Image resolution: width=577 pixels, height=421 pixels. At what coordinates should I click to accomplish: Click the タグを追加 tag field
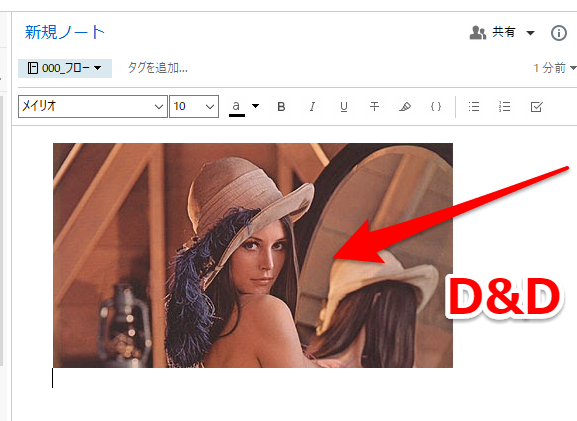157,68
